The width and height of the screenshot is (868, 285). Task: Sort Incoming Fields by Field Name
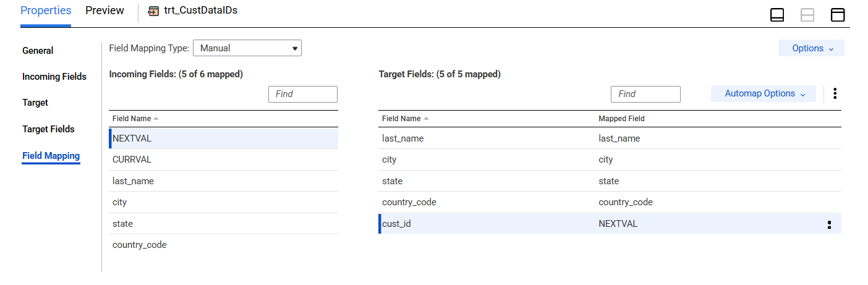(135, 119)
